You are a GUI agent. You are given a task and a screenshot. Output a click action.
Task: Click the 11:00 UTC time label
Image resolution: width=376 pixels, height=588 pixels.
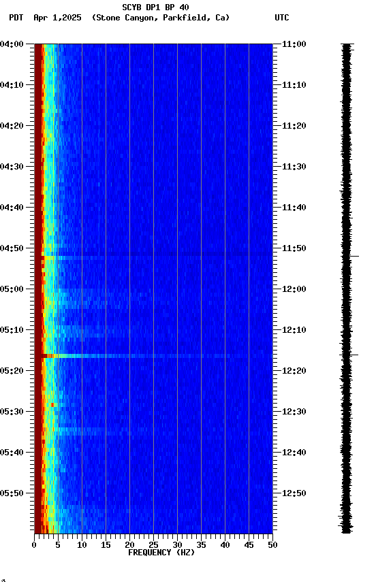294,44
